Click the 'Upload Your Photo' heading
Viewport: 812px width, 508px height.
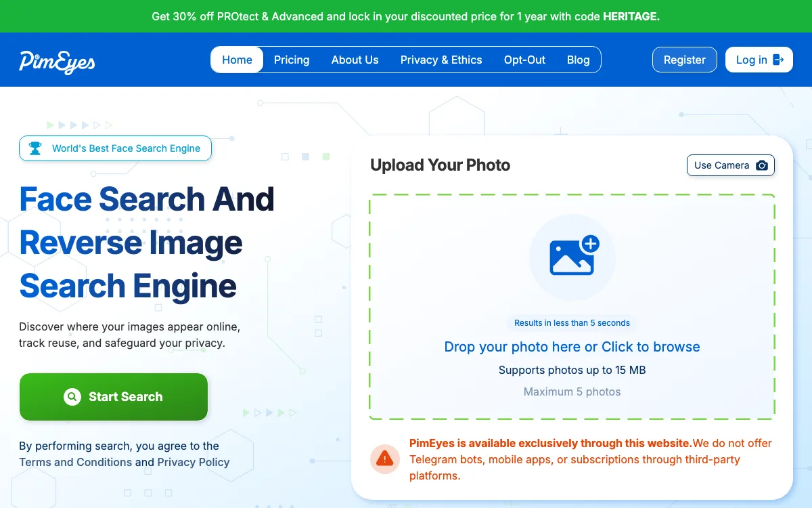pos(440,165)
